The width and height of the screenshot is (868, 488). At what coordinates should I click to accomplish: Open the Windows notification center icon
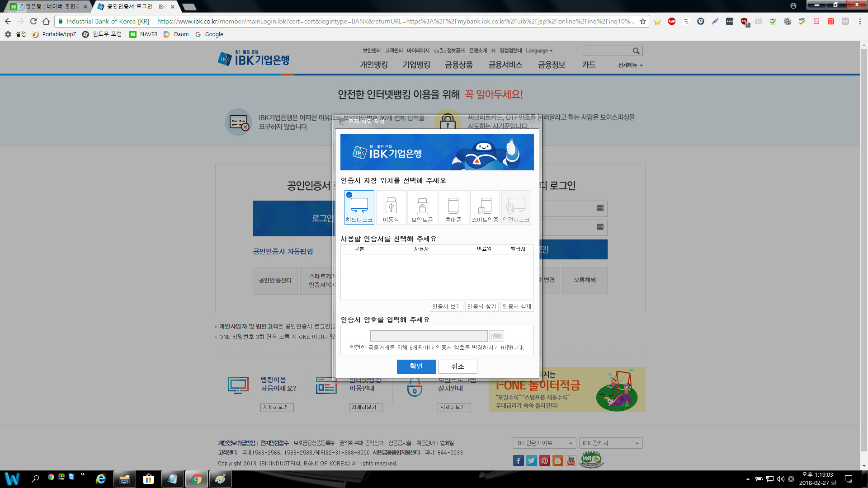click(849, 479)
